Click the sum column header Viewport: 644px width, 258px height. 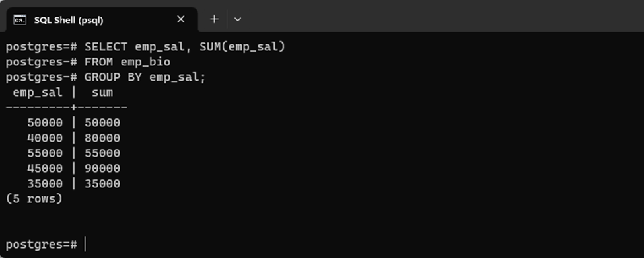102,93
